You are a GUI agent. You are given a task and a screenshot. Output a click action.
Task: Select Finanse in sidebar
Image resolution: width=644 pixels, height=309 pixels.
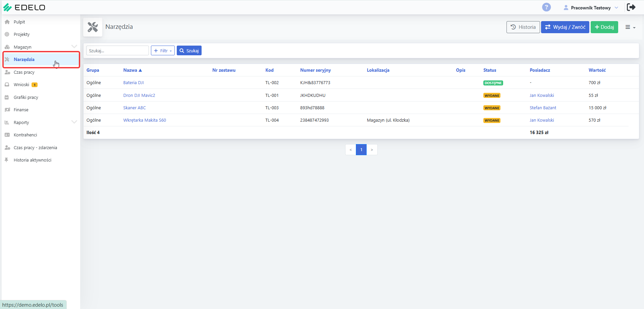[21, 110]
